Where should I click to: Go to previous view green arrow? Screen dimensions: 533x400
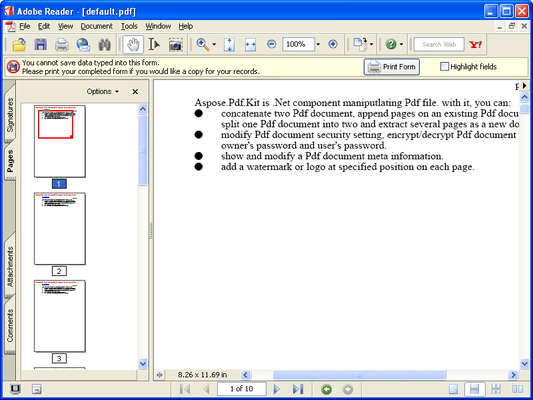click(327, 389)
